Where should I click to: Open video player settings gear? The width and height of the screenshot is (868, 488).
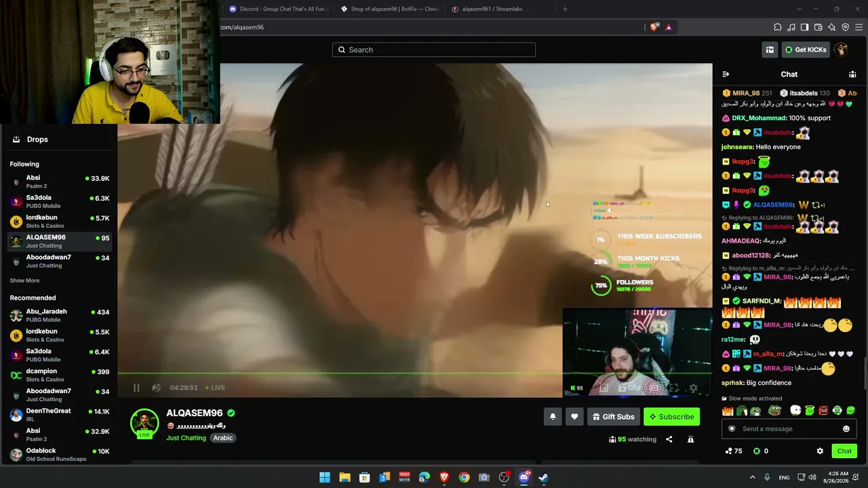tap(693, 388)
